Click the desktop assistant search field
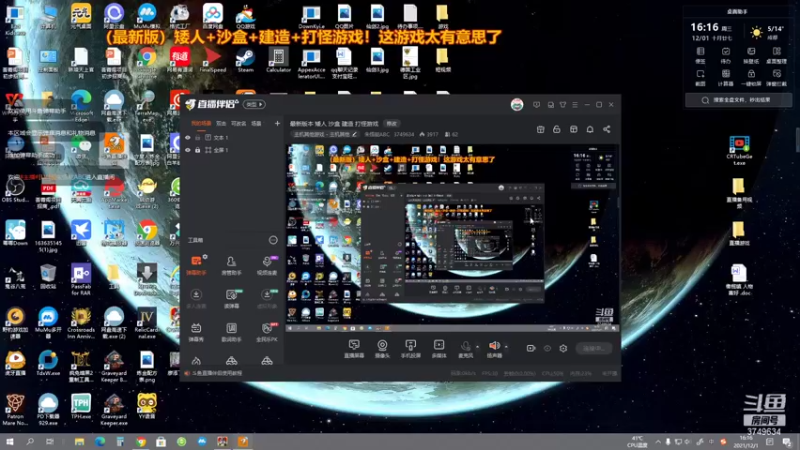The image size is (800, 450). coord(738,100)
